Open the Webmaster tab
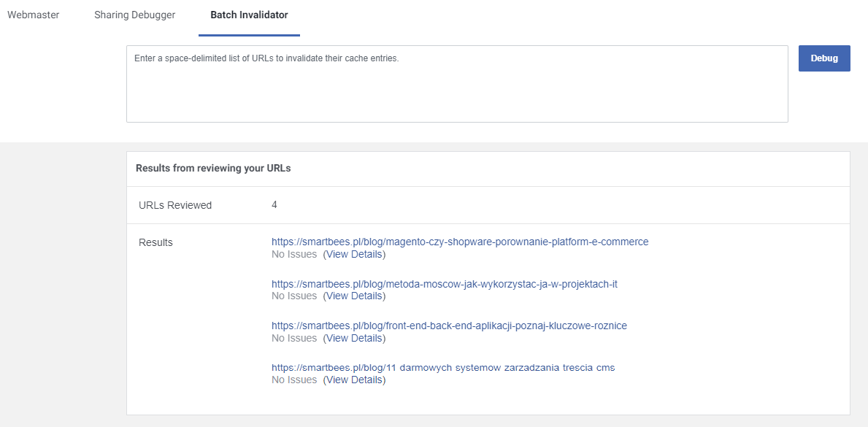 point(33,15)
